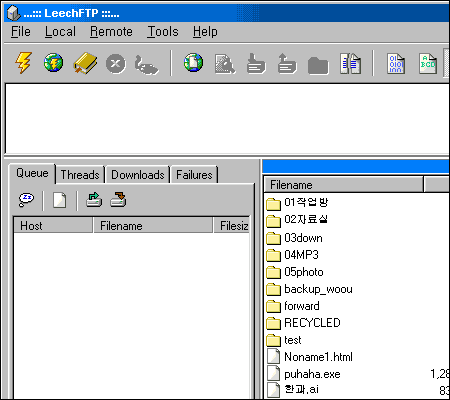Click the globe with lightning quick connect icon
Image resolution: width=450 pixels, height=400 pixels.
point(53,63)
